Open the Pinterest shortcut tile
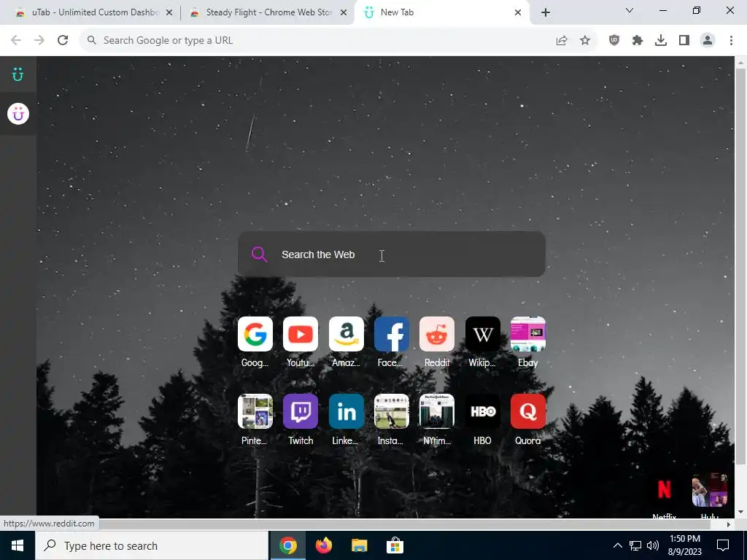This screenshot has width=747, height=560. pos(255,411)
